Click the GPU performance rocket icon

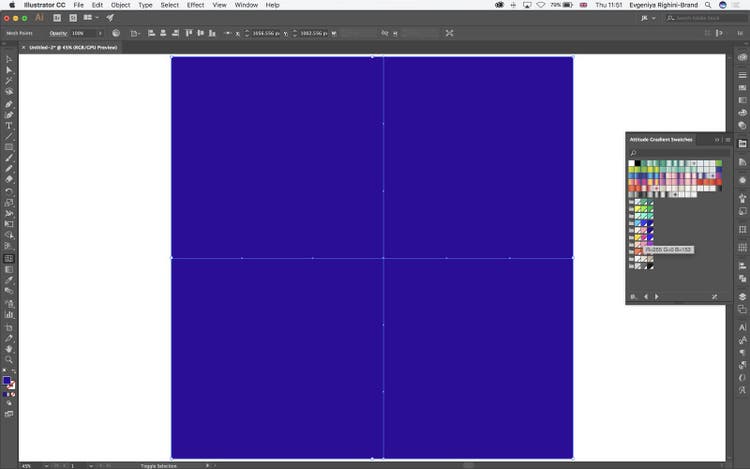point(110,18)
